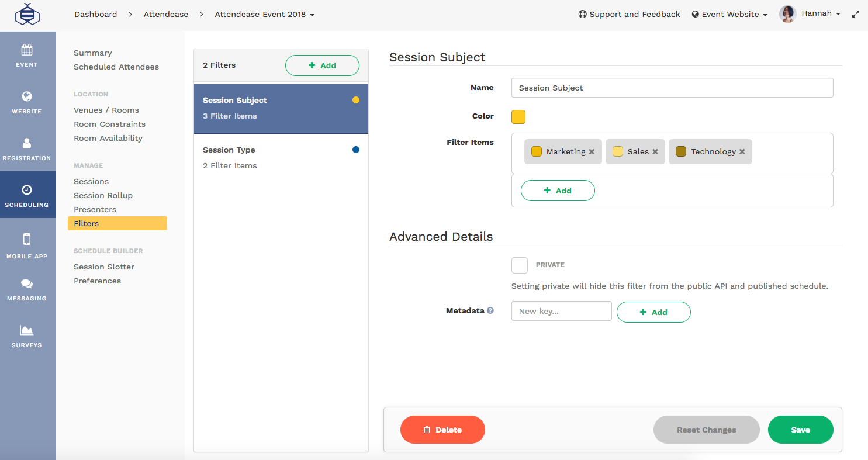The height and width of the screenshot is (460, 868).
Task: Enable the Private checkbox
Action: point(519,265)
